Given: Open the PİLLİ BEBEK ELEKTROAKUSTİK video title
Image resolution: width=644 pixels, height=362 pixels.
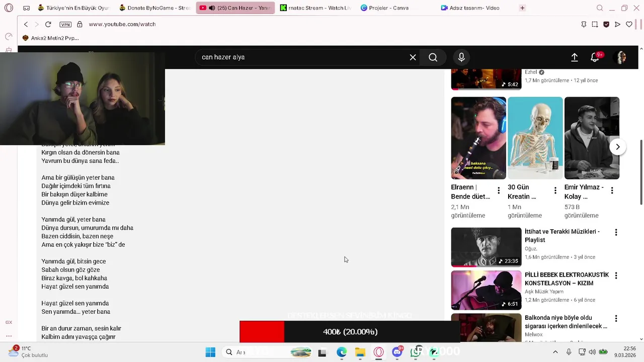Looking at the screenshot, I should 567,279.
